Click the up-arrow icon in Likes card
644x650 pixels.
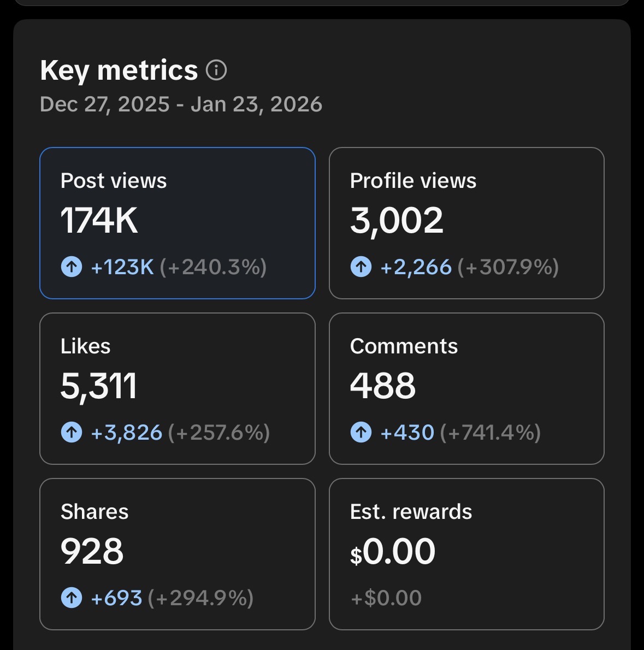click(x=71, y=433)
